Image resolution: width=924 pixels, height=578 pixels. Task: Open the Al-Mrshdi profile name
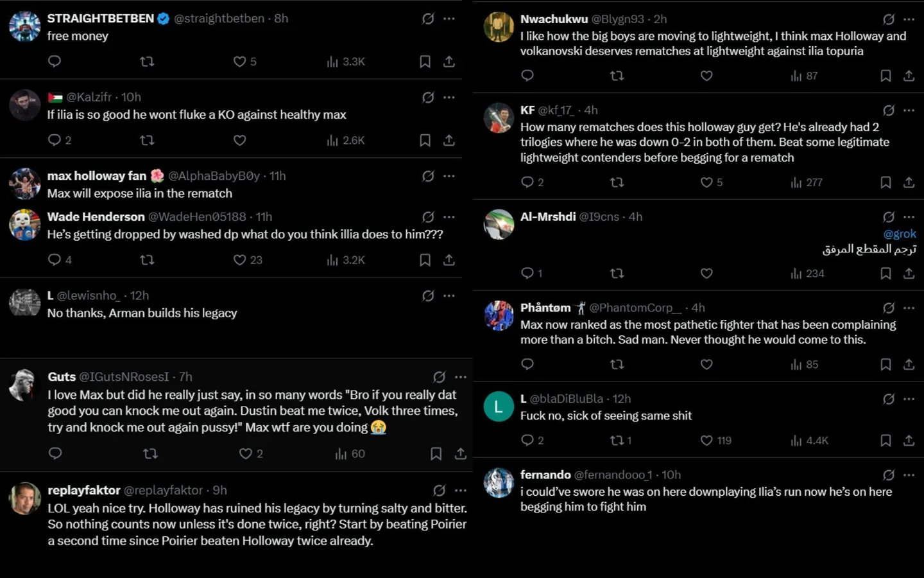[x=548, y=217]
